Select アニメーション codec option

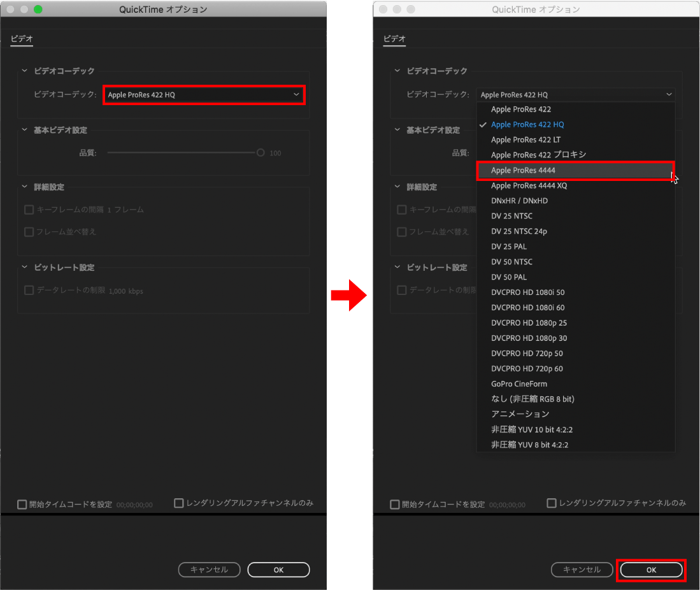[x=575, y=414]
